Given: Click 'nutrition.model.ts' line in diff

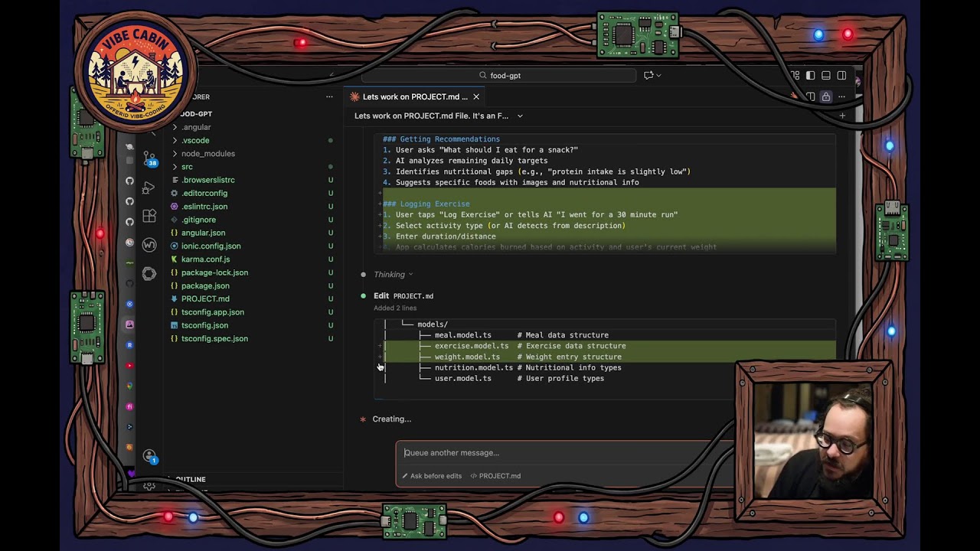Looking at the screenshot, I should 474,367.
